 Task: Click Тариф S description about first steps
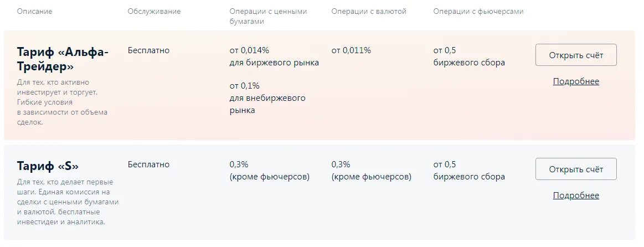coord(68,202)
